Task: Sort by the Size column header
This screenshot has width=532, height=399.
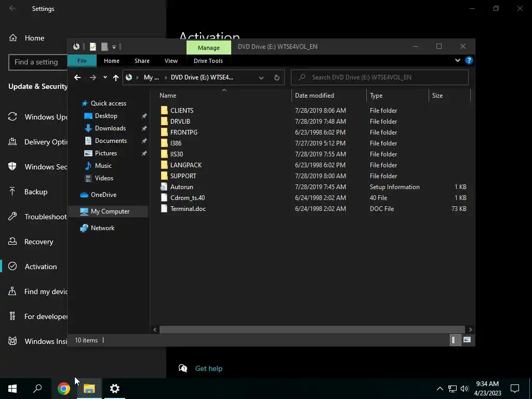Action: click(449, 96)
